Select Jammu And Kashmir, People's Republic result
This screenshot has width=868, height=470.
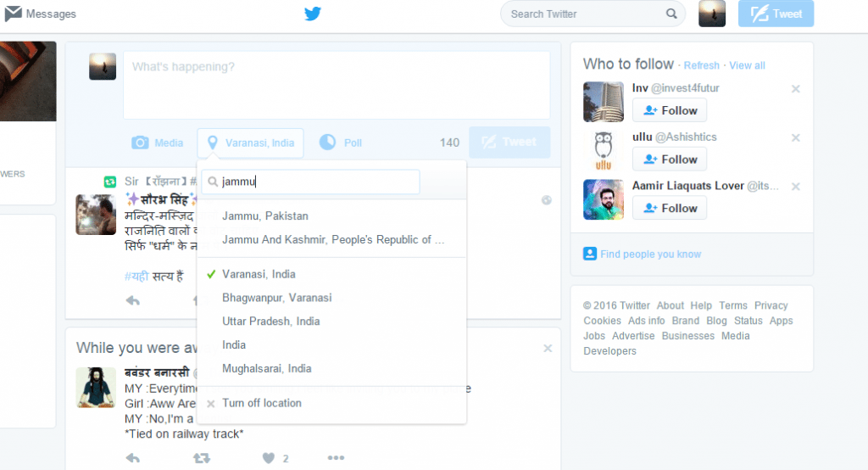pos(331,240)
